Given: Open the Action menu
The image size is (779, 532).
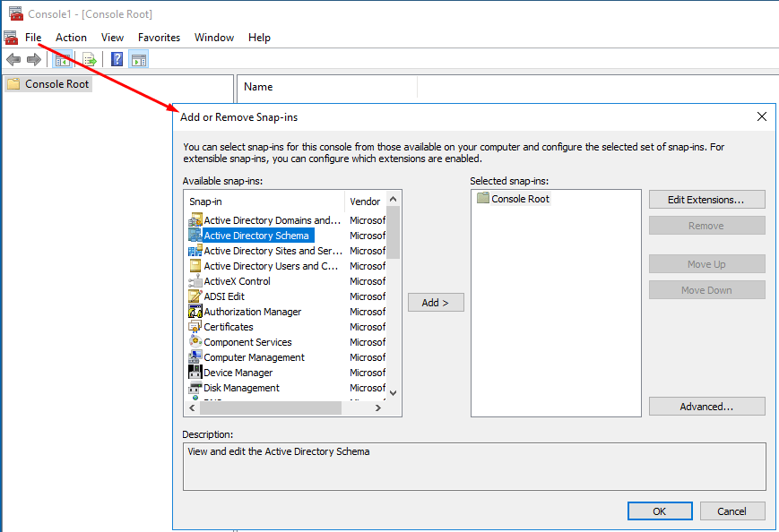Looking at the screenshot, I should click(71, 38).
